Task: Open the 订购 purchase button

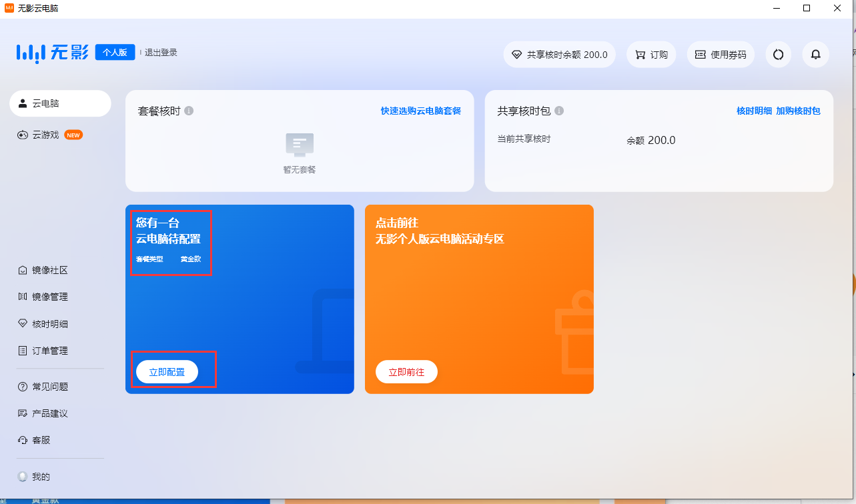Action: [651, 55]
